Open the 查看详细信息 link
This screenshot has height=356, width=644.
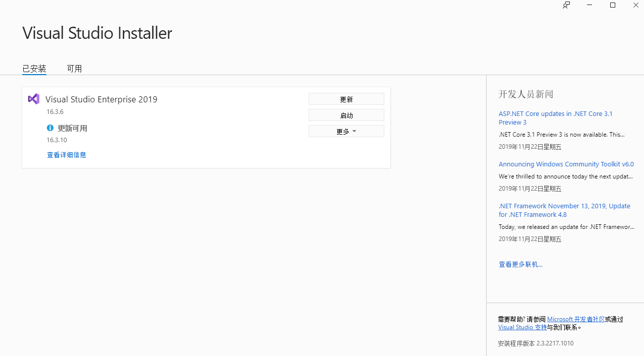pos(67,155)
